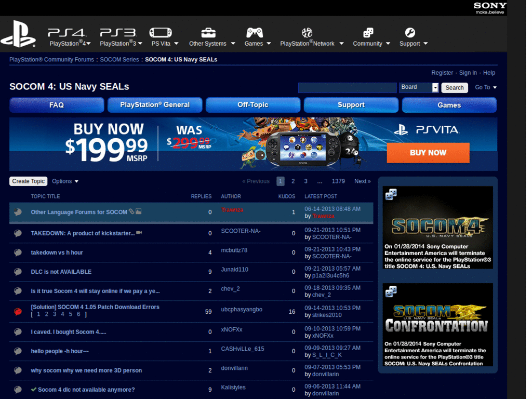Click the video icon next to TAKEDOWN topic
The width and height of the screenshot is (532, 399).
tap(139, 233)
